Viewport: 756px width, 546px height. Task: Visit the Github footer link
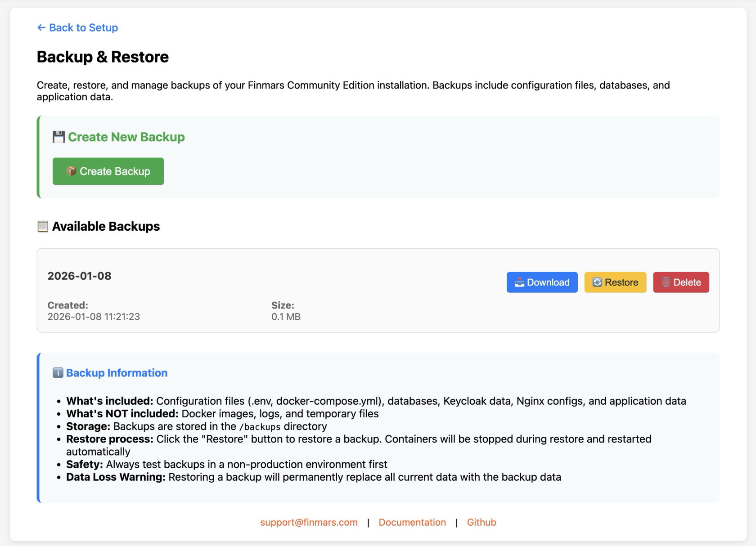481,522
